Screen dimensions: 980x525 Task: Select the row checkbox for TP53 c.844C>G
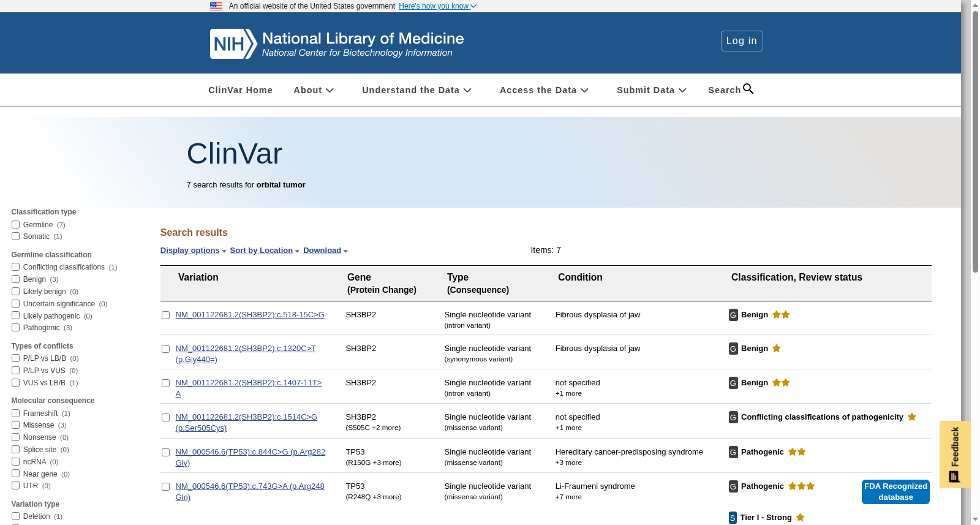(x=165, y=453)
